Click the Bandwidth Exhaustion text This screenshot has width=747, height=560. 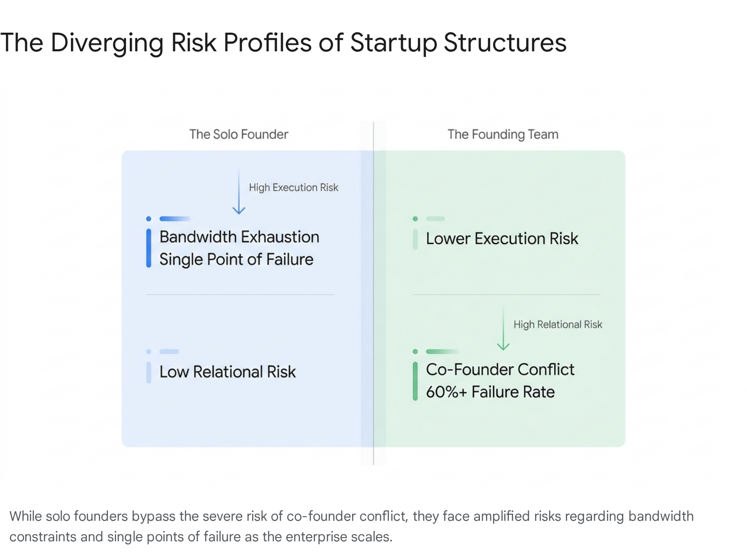[x=239, y=237]
